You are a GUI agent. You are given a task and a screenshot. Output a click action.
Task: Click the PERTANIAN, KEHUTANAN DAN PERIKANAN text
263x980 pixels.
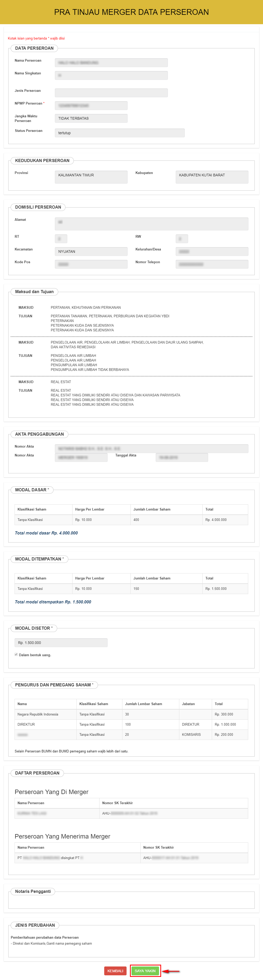[86, 307]
